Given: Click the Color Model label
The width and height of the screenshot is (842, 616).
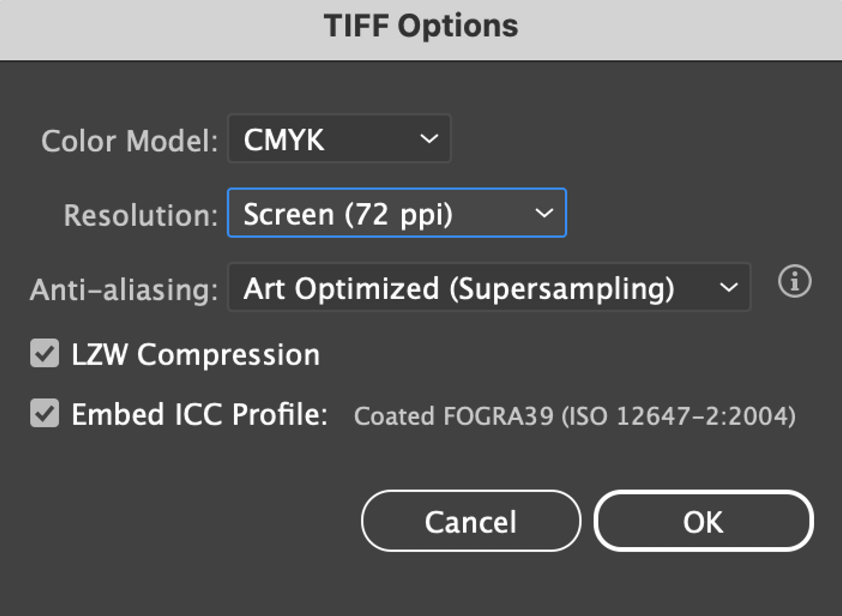Looking at the screenshot, I should pyautogui.click(x=129, y=141).
